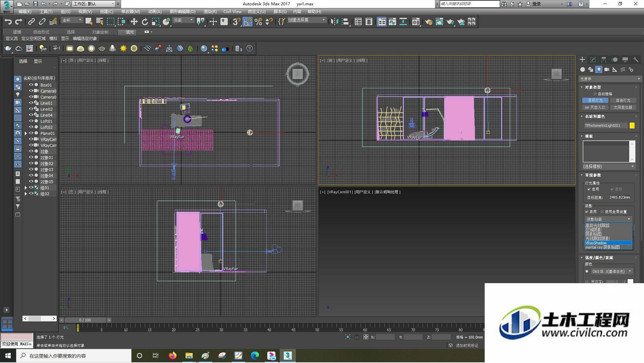Activate the Select and Link tool
The image size is (644, 363).
[x=32, y=22]
